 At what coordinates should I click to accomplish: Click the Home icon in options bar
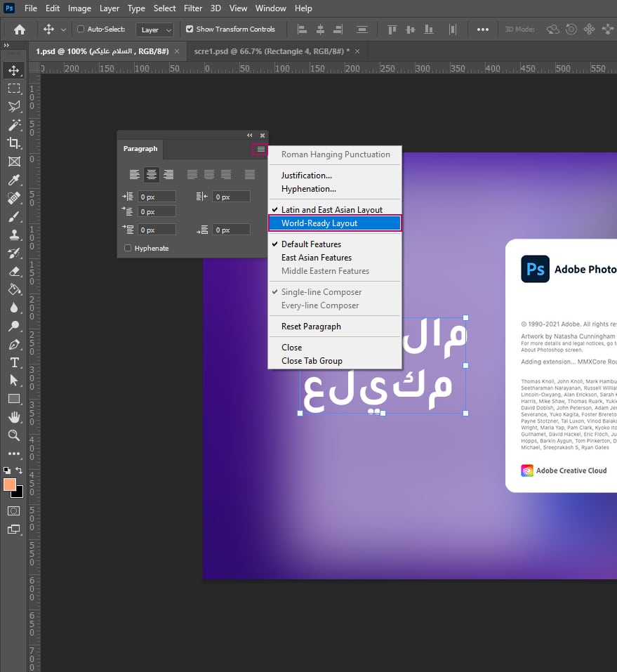click(20, 29)
